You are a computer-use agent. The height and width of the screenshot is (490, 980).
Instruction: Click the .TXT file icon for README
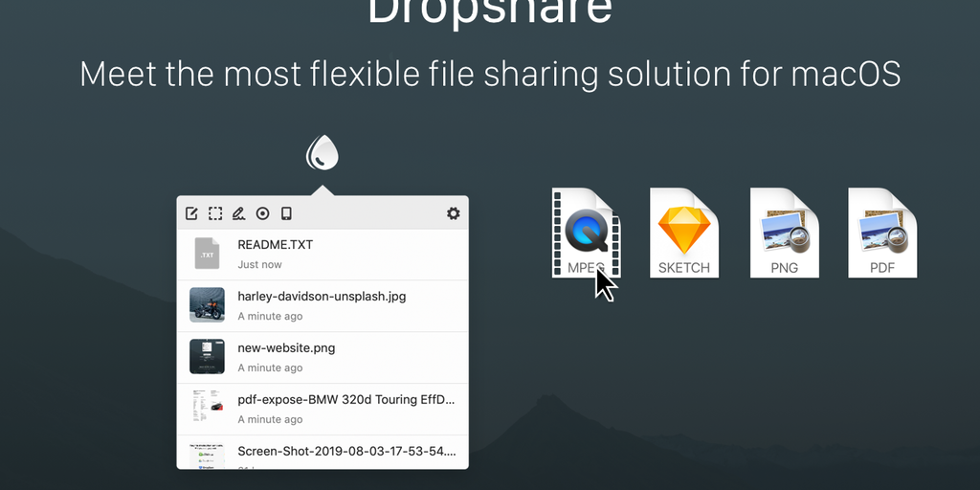click(207, 253)
